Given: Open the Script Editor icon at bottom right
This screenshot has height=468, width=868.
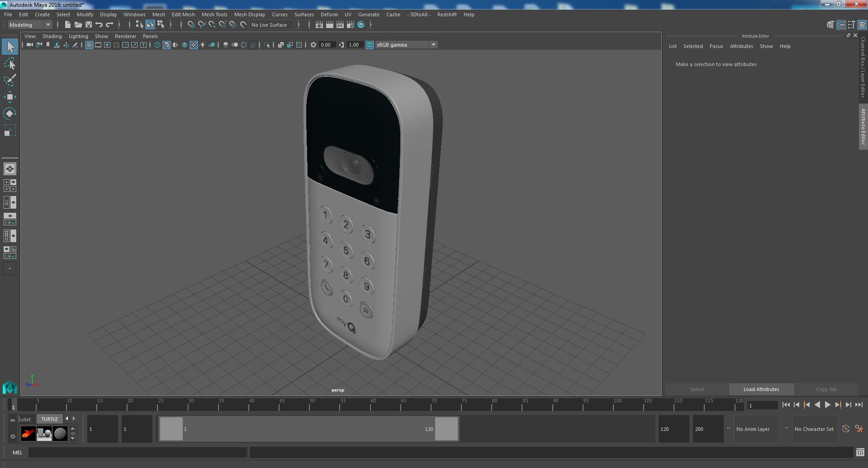Looking at the screenshot, I should [x=860, y=452].
